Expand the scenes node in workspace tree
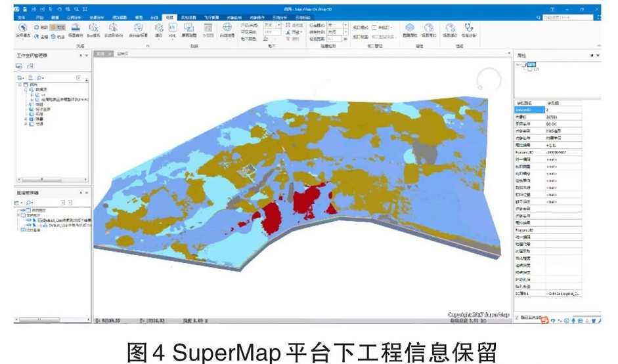 [x=26, y=119]
